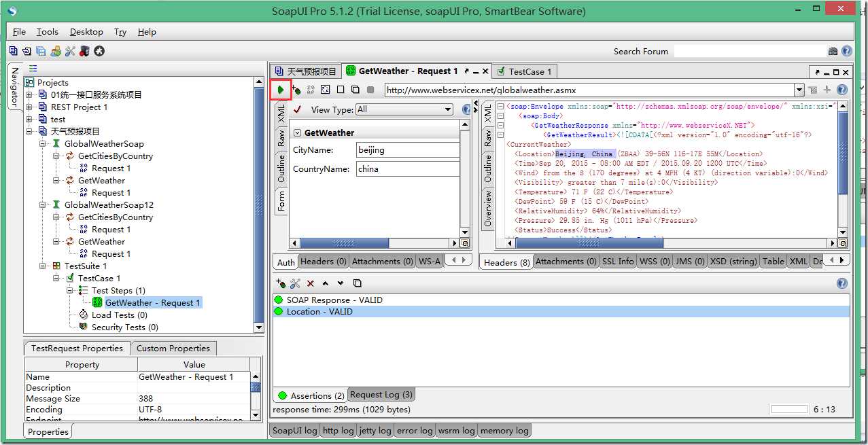Click in the CityName input field
Viewport: 868px width, 445px height.
pyautogui.click(x=408, y=149)
